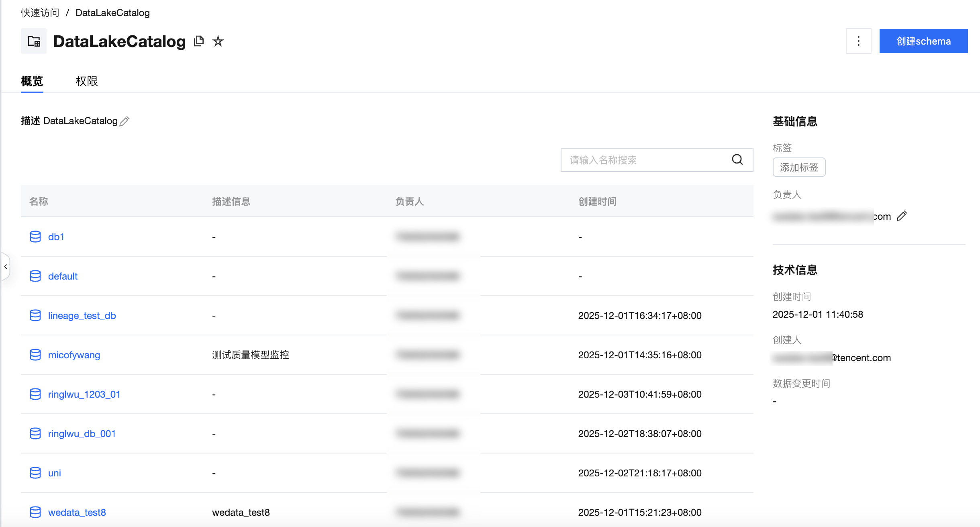Click the database icon next to db1

[35, 237]
